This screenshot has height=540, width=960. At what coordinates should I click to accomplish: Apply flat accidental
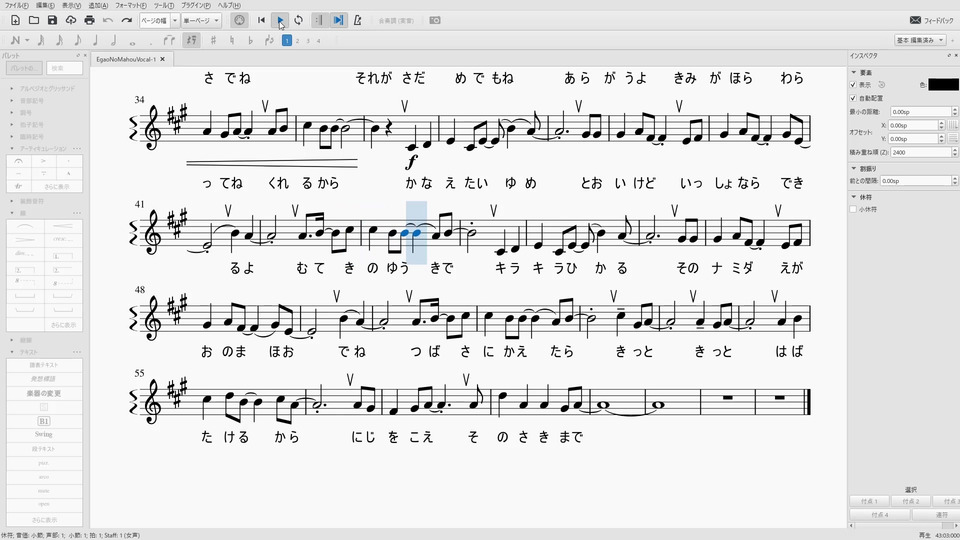(x=250, y=40)
